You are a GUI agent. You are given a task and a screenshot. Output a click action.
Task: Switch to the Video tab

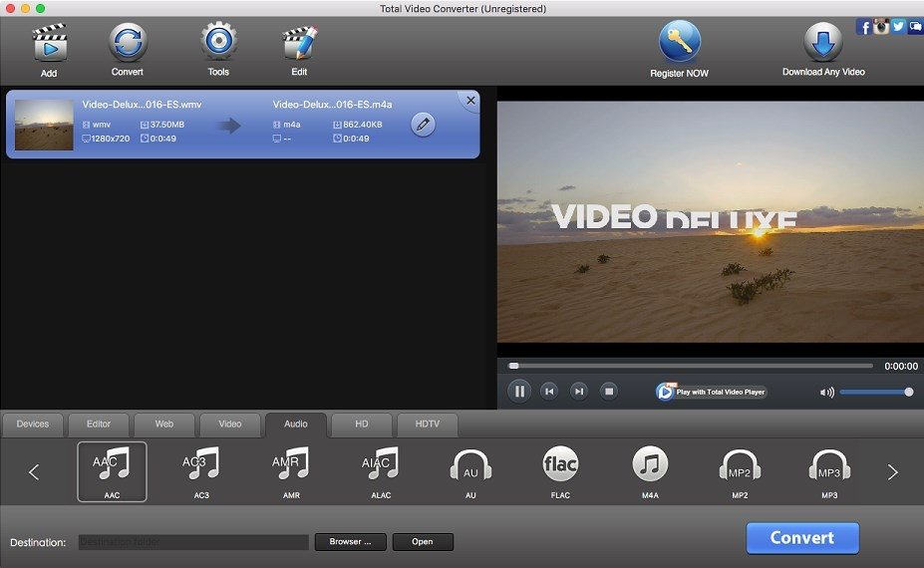(x=230, y=425)
